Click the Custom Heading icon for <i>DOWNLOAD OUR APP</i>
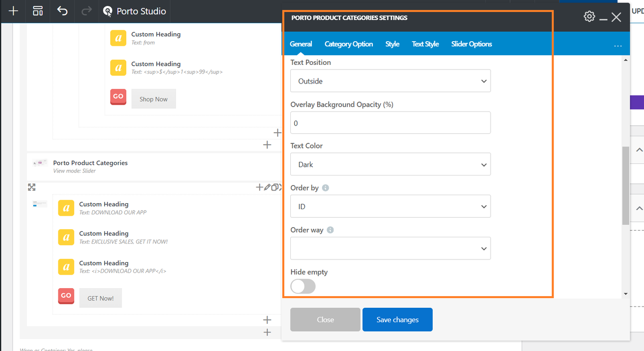Viewport: 644px width, 351px height. coord(66,267)
